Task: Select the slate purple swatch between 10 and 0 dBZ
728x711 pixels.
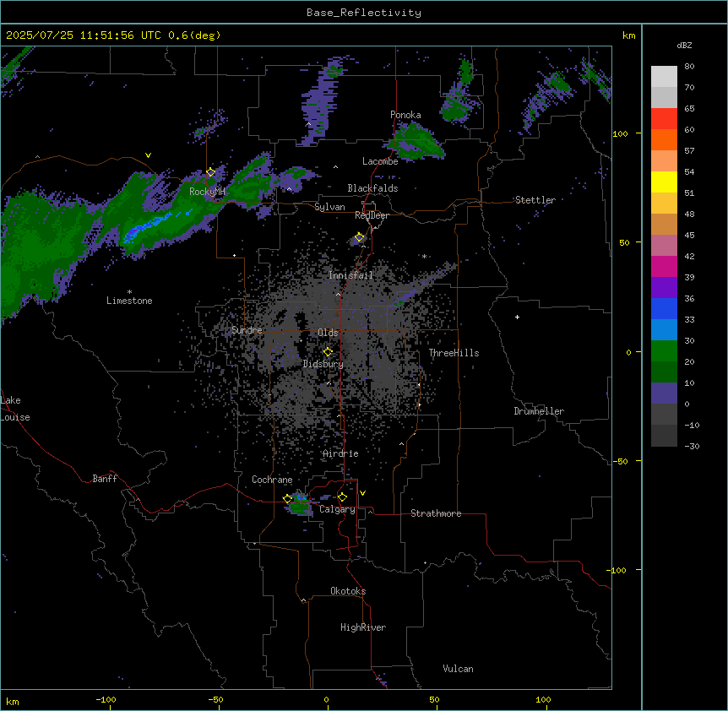Action: [x=664, y=393]
